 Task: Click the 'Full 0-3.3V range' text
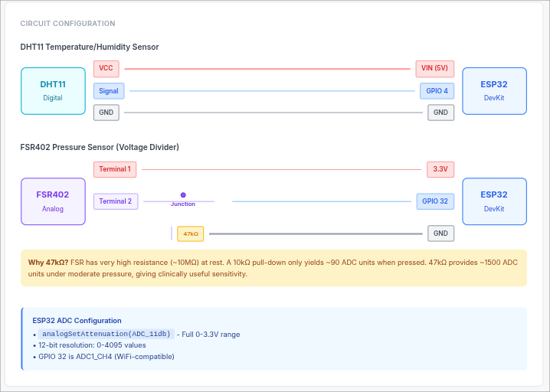[x=211, y=335]
